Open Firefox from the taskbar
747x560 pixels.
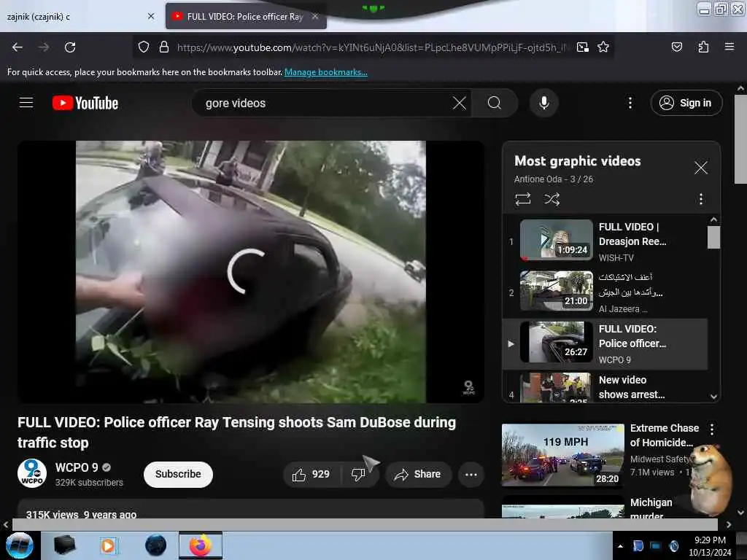pyautogui.click(x=201, y=545)
